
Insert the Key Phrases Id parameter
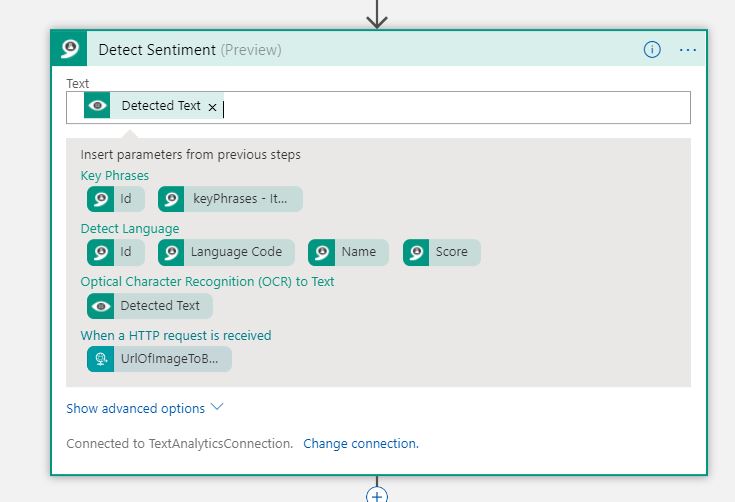pos(116,199)
